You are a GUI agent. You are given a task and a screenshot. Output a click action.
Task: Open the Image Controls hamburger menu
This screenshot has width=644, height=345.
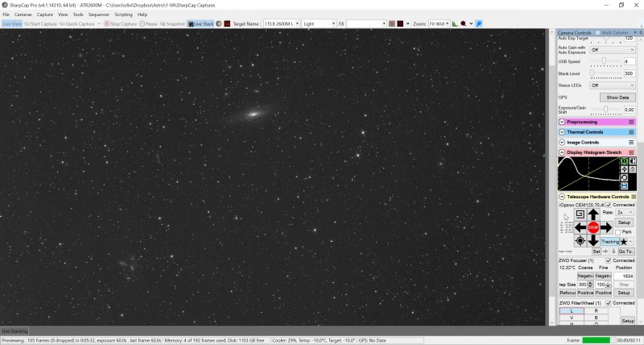[x=631, y=143]
